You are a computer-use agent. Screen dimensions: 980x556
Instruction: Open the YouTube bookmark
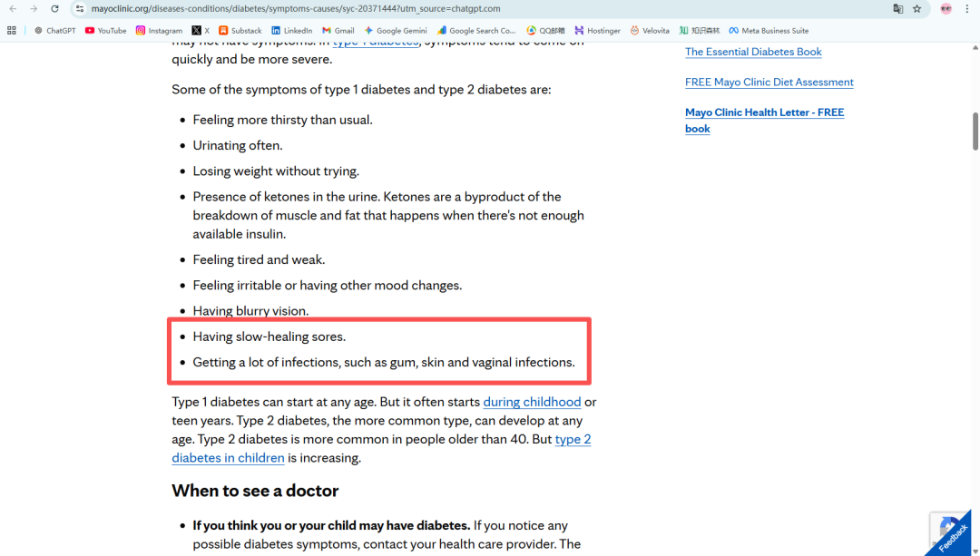[105, 30]
